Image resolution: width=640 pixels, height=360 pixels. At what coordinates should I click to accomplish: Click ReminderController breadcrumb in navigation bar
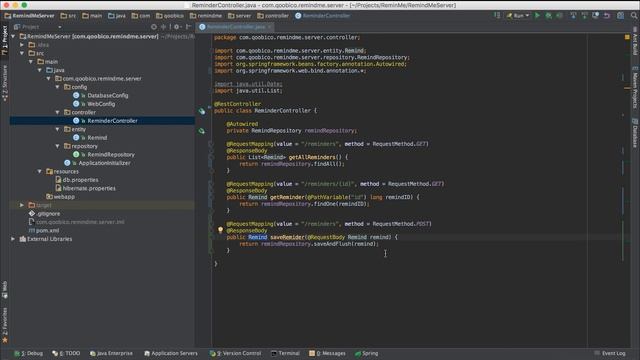pyautogui.click(x=322, y=16)
